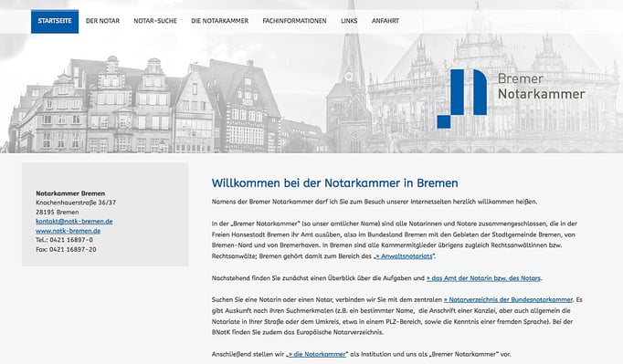Click the 28195 Bremen text
The image size is (623, 364).
click(58, 212)
